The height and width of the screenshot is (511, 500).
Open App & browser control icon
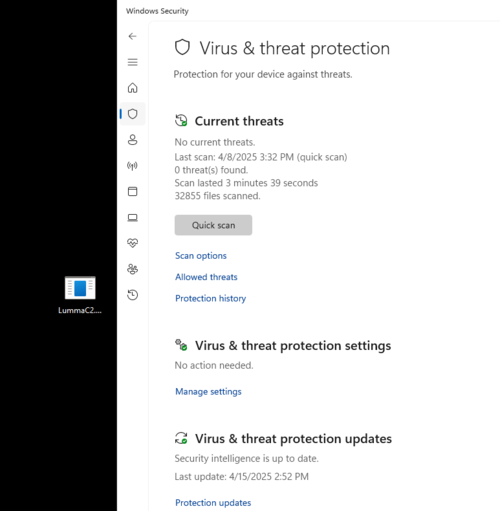point(132,191)
